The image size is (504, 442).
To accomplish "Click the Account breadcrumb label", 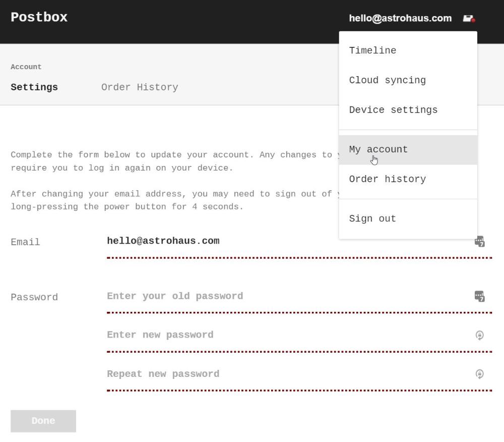I will point(26,67).
